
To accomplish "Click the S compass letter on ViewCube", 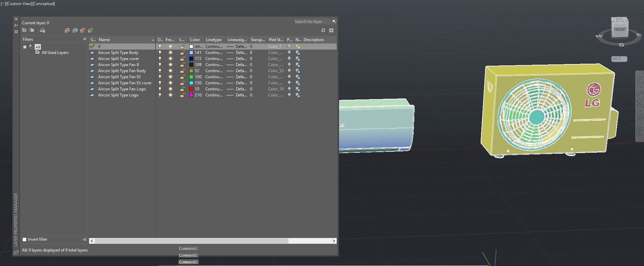I will coord(621,45).
